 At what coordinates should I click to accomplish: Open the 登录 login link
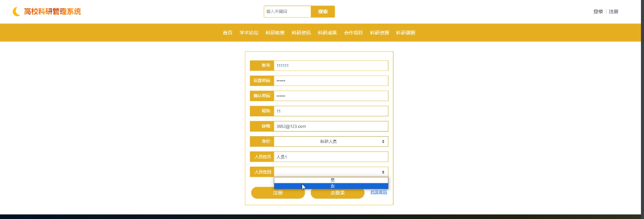click(x=598, y=12)
